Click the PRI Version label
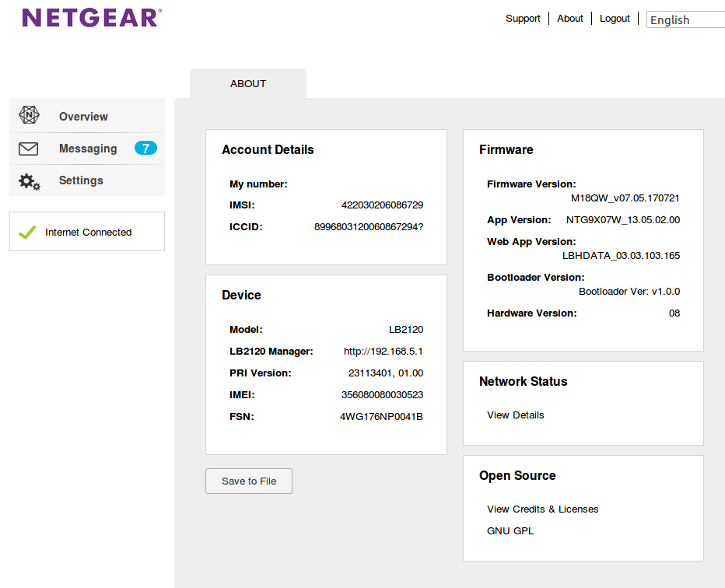The height and width of the screenshot is (588, 725). (x=261, y=373)
